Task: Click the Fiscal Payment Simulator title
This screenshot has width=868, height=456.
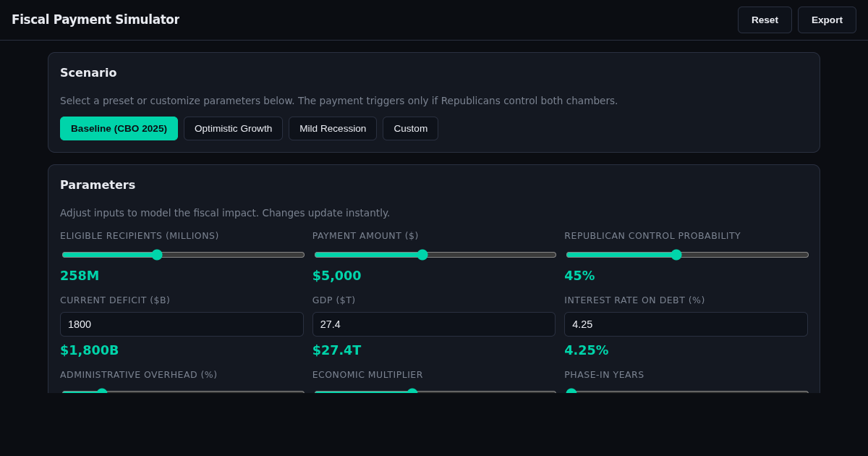Action: [95, 20]
